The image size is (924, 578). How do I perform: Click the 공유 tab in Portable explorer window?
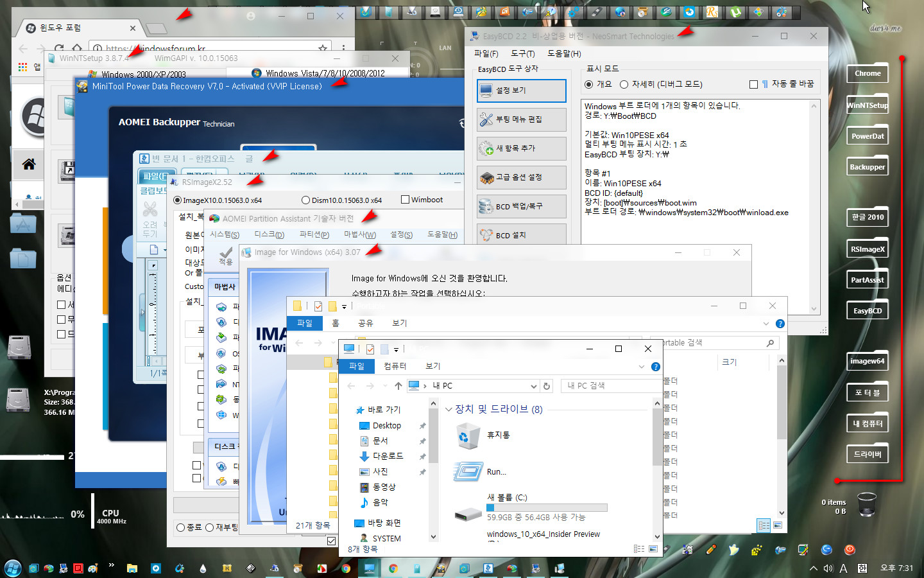(x=365, y=323)
